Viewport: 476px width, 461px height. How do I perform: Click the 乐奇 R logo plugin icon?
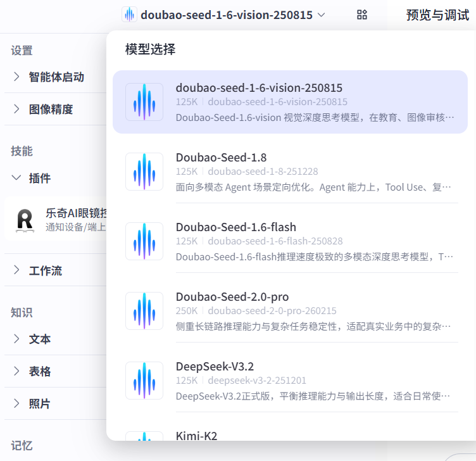pyautogui.click(x=25, y=220)
